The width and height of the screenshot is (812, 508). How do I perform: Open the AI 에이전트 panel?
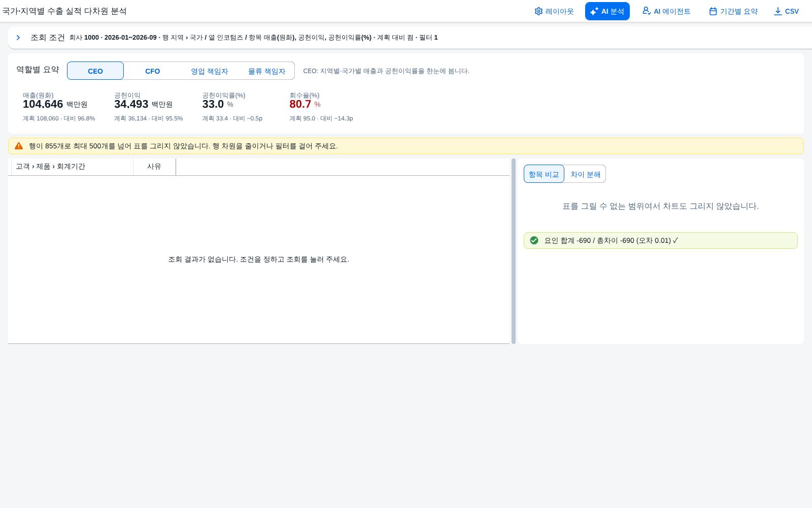[x=666, y=11]
